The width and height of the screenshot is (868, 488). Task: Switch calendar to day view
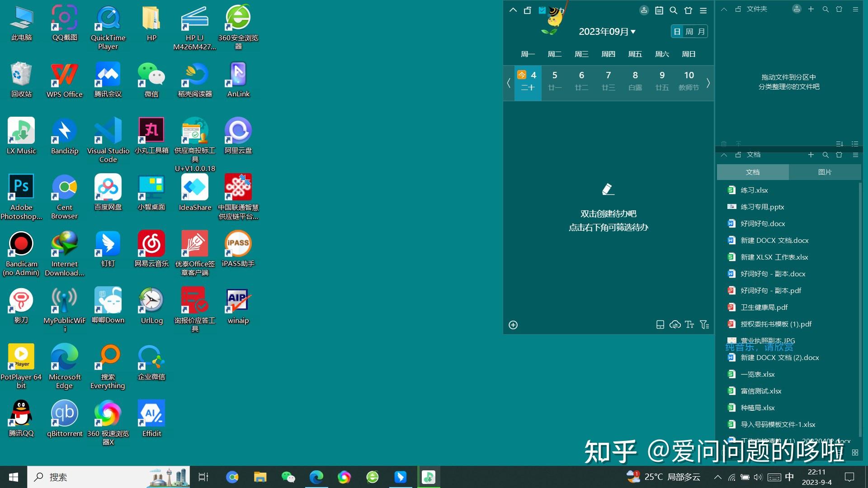tap(677, 32)
